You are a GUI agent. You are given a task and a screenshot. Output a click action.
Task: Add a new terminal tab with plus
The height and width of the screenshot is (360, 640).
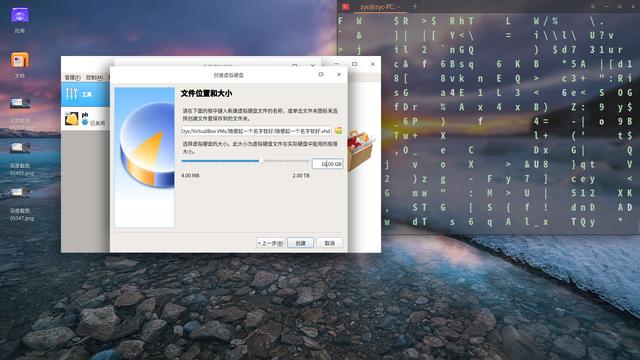coord(415,6)
